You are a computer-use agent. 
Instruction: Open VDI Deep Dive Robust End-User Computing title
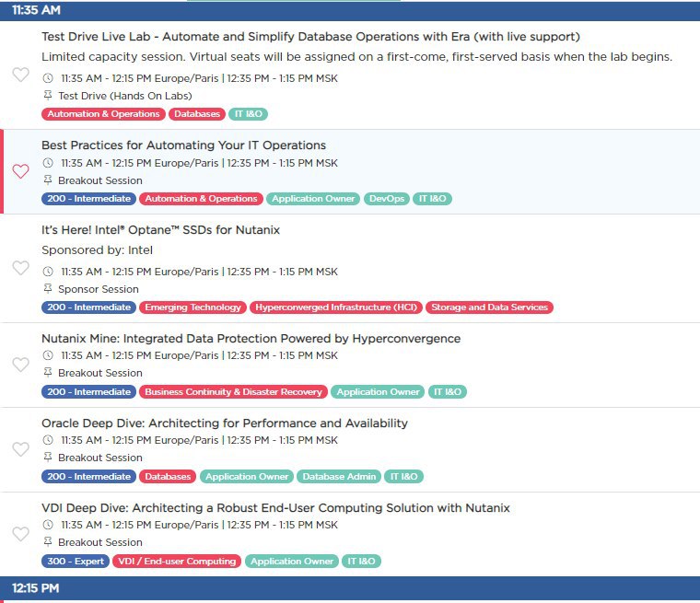click(275, 508)
